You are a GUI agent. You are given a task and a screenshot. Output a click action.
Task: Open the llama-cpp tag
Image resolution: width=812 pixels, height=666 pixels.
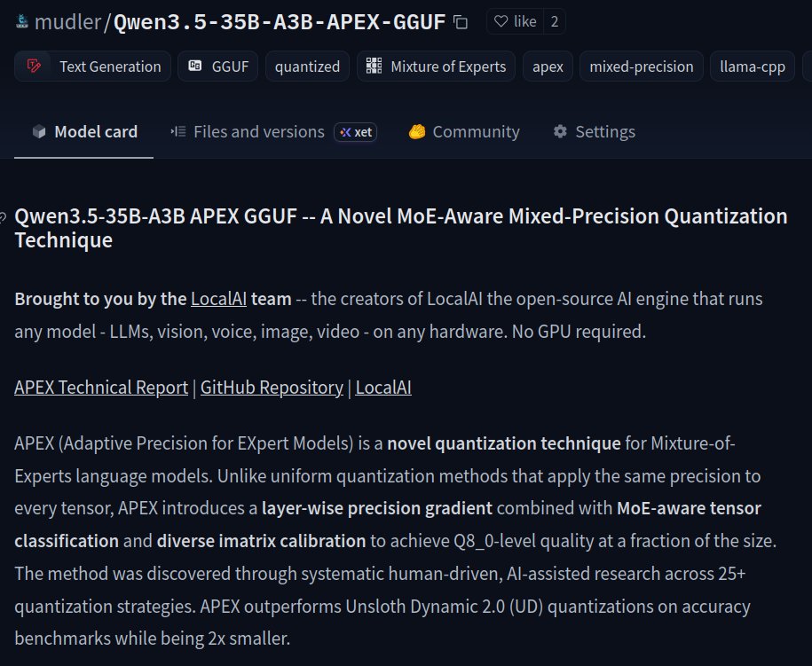coord(753,67)
